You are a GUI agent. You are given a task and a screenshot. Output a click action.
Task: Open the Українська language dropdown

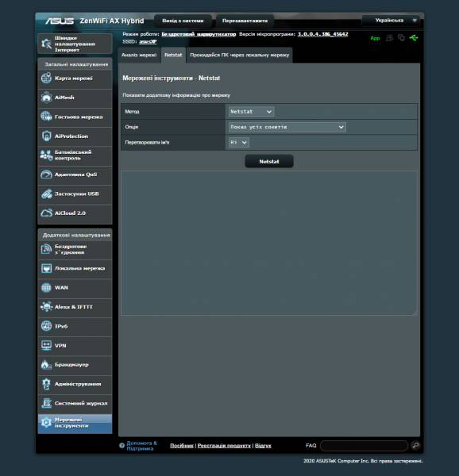point(391,21)
